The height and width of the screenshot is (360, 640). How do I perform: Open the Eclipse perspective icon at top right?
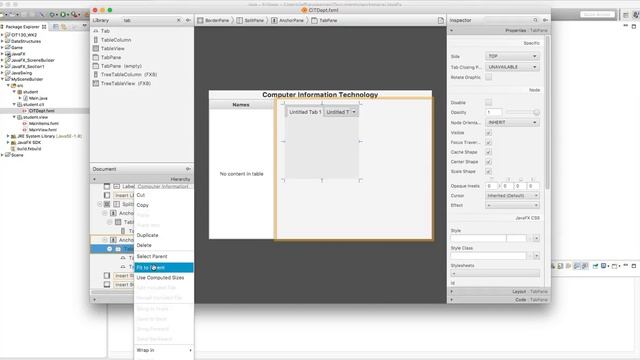[x=626, y=15]
